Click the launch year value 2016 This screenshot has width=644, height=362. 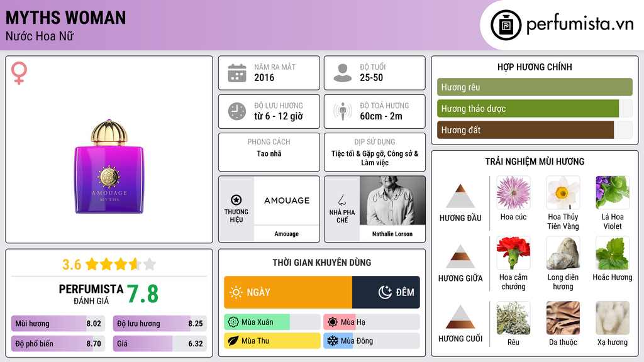[264, 77]
